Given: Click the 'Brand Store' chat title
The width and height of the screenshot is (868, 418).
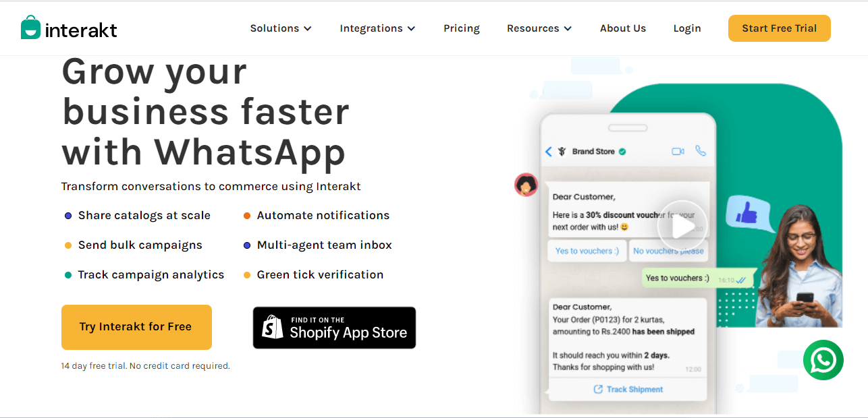Looking at the screenshot, I should [593, 152].
